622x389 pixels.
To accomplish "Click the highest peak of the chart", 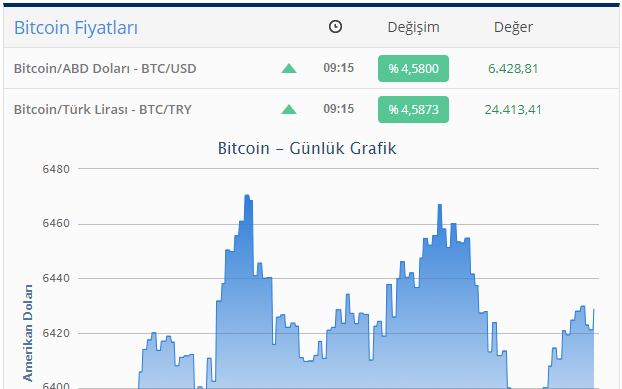I will 247,195.
